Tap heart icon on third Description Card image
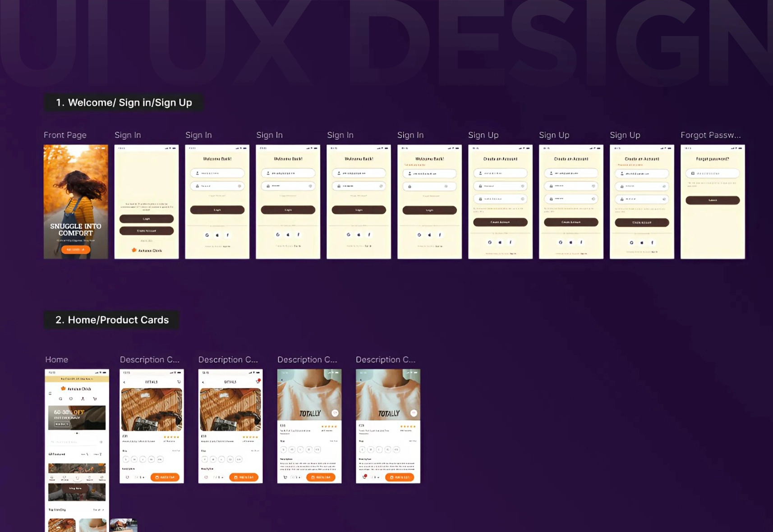The width and height of the screenshot is (773, 532). click(335, 413)
